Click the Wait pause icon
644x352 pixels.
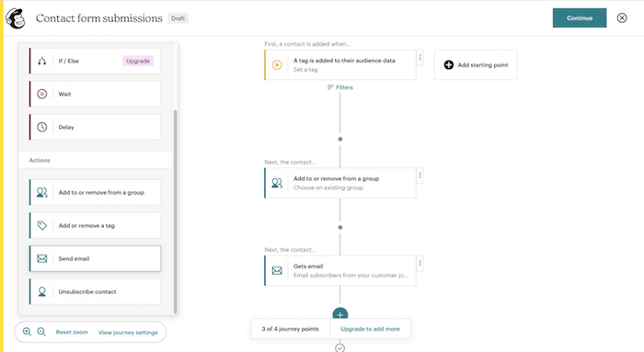pyautogui.click(x=42, y=94)
